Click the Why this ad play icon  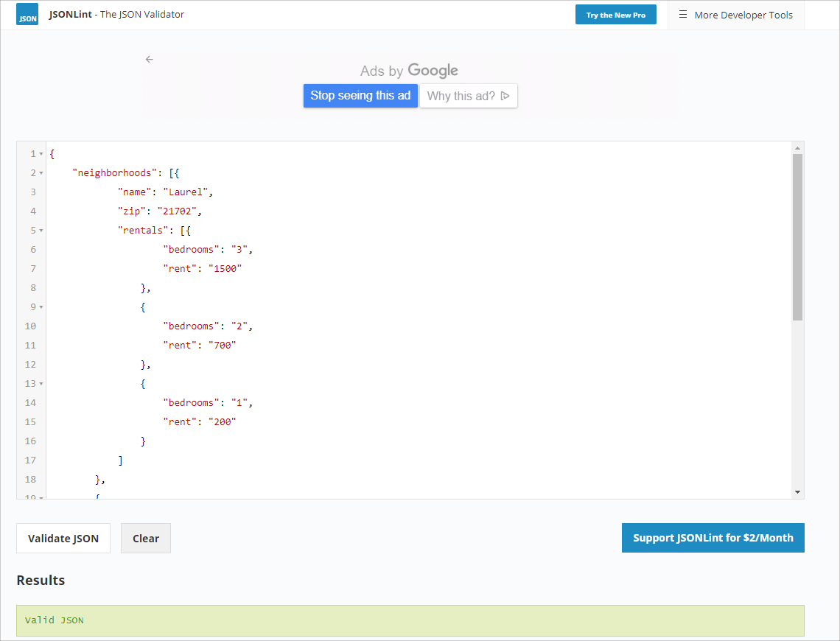(505, 96)
